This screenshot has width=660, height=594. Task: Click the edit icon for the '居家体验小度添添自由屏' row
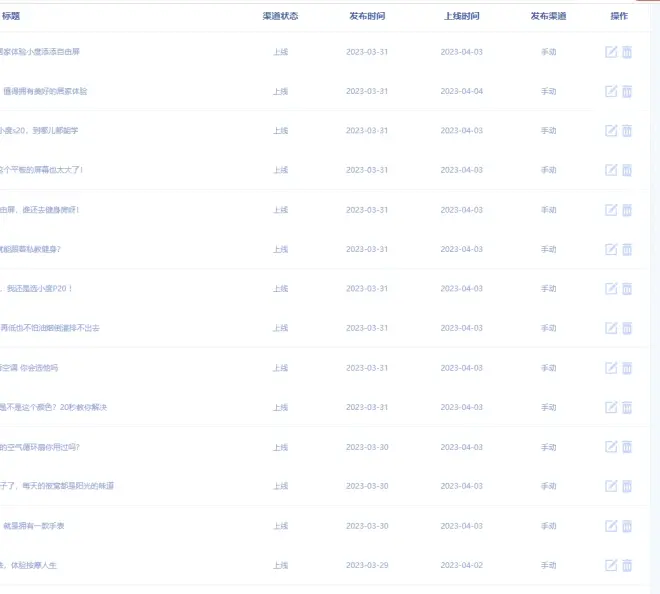pos(611,52)
